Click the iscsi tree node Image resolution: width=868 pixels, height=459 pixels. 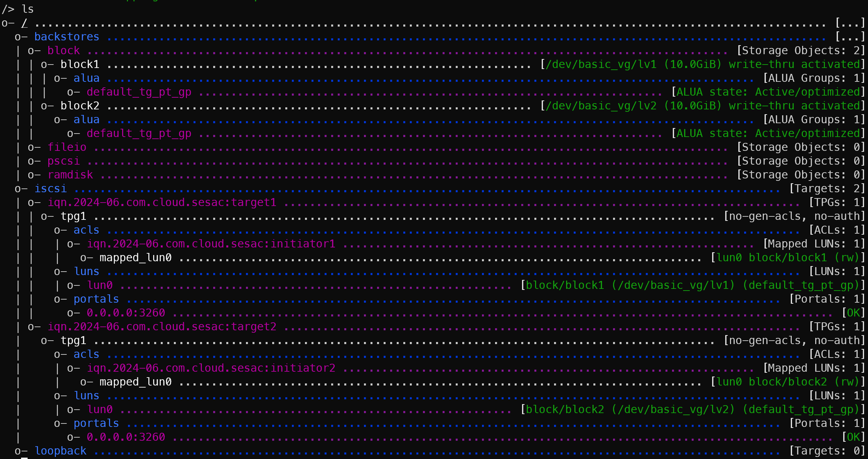pyautogui.click(x=50, y=188)
